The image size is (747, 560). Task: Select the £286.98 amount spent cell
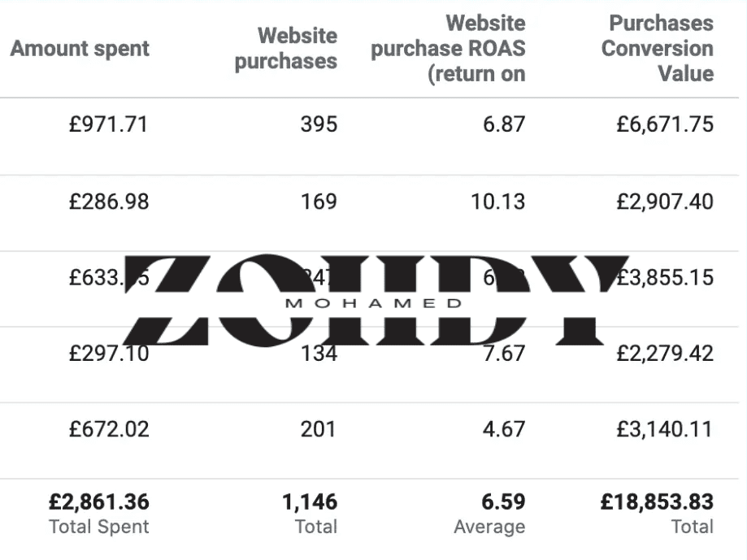109,202
